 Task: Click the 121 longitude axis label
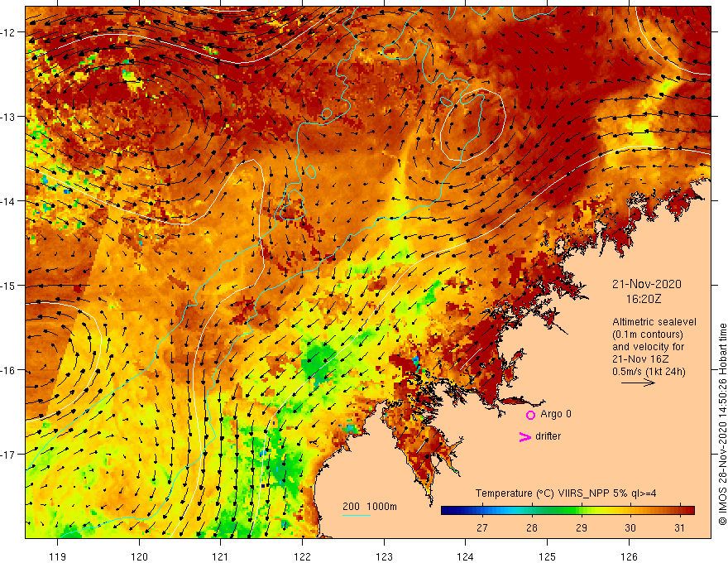point(221,556)
